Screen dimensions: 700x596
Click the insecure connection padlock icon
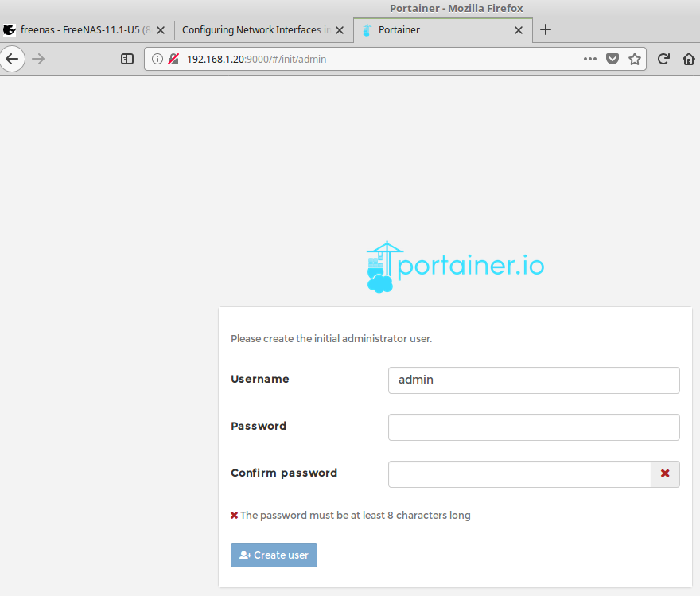point(173,59)
